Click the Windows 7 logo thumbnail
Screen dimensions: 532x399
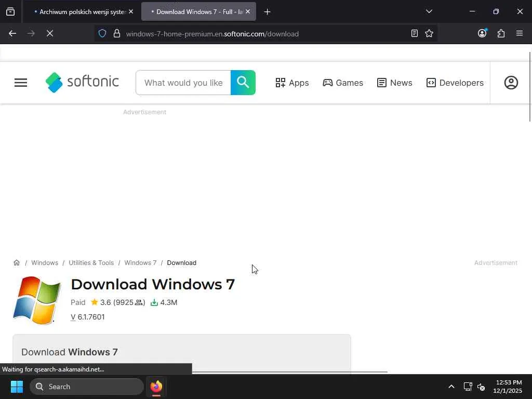(x=37, y=300)
